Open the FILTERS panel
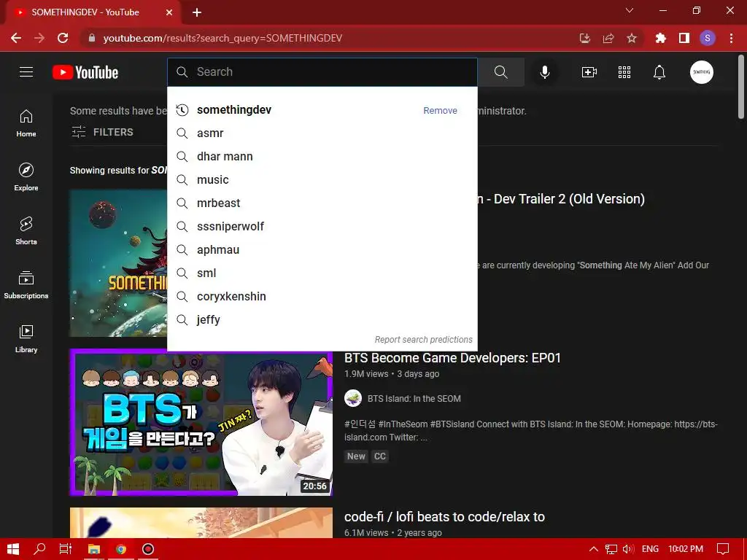This screenshot has width=747, height=560. [x=102, y=132]
